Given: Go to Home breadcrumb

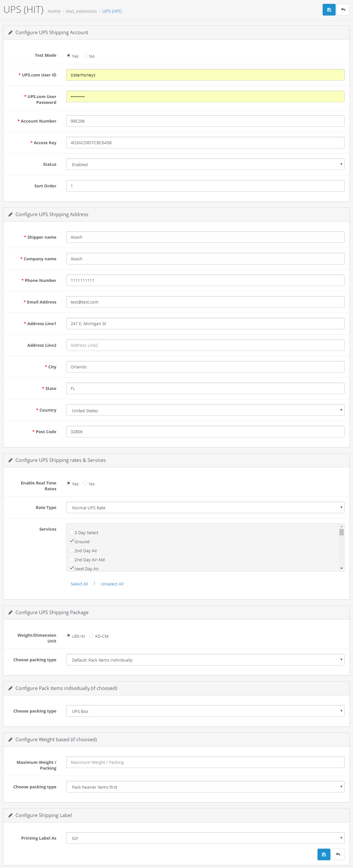Looking at the screenshot, I should coord(54,12).
